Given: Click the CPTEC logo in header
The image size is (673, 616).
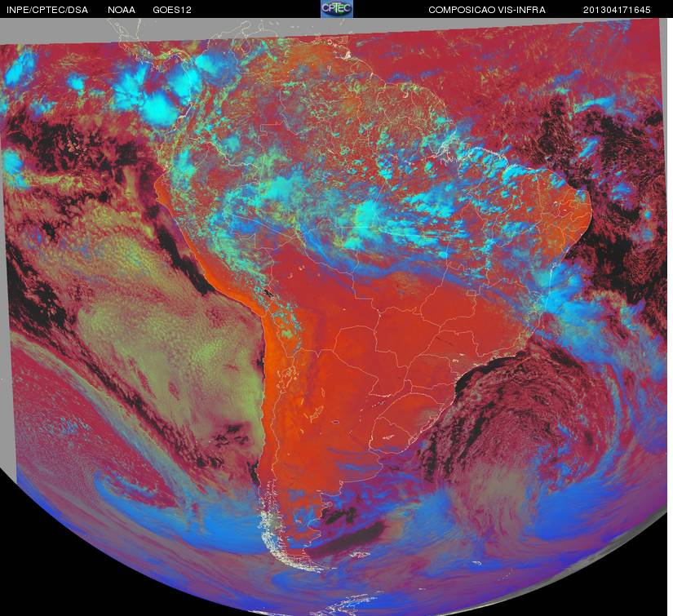Looking at the screenshot, I should point(336,9).
